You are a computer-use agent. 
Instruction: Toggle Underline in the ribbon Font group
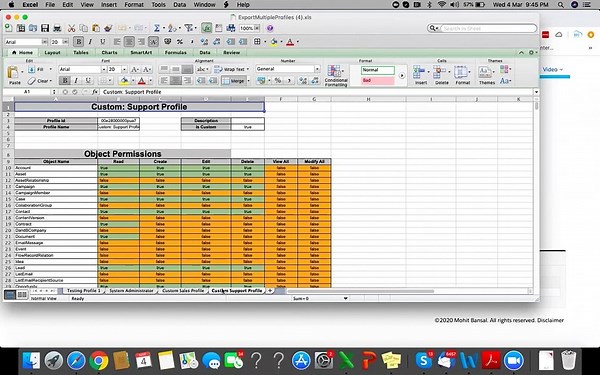tap(88, 80)
